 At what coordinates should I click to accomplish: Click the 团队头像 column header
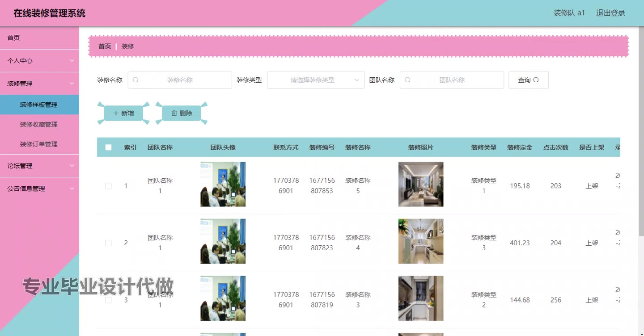pyautogui.click(x=223, y=147)
